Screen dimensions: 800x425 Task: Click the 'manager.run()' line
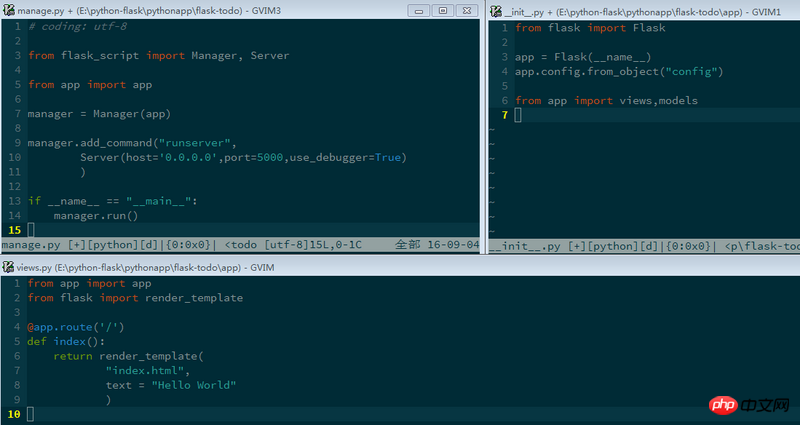tap(96, 216)
